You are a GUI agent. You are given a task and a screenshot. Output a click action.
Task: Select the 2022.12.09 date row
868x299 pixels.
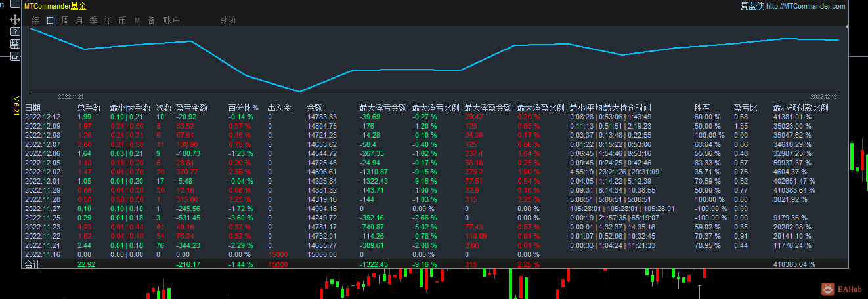click(x=42, y=126)
